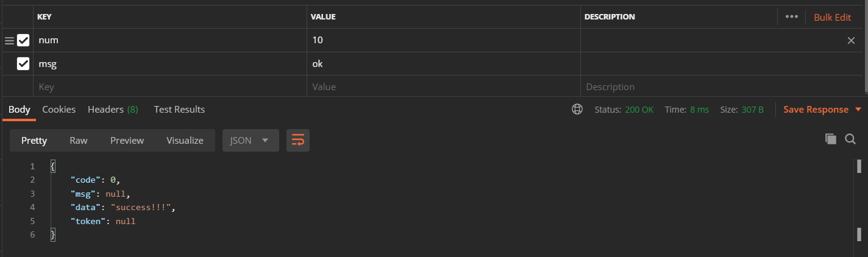Grab the drag handle on num row
Screen dimensions: 868x257
coord(9,41)
